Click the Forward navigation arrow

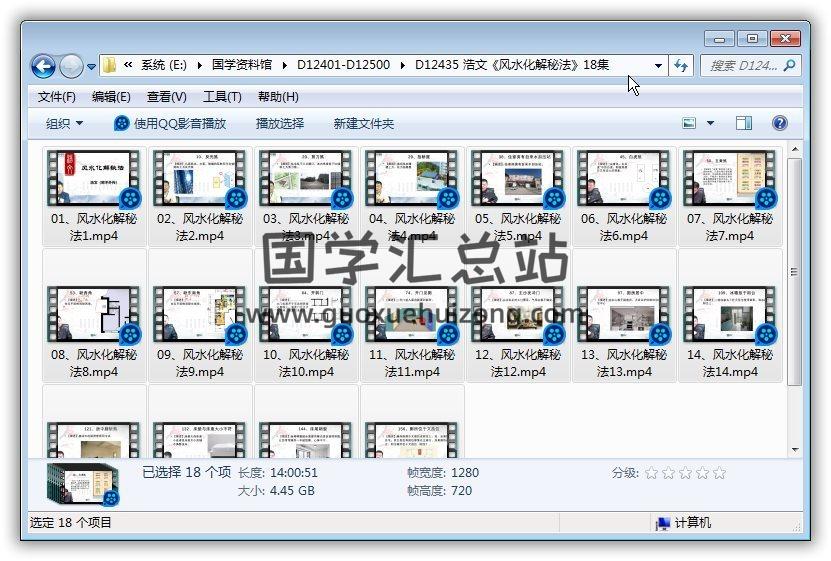click(x=71, y=67)
